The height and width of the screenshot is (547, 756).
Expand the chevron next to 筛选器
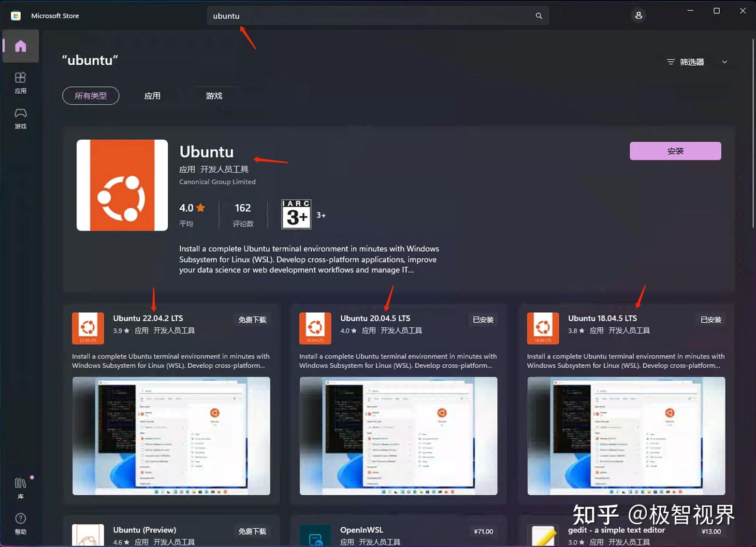pos(724,62)
